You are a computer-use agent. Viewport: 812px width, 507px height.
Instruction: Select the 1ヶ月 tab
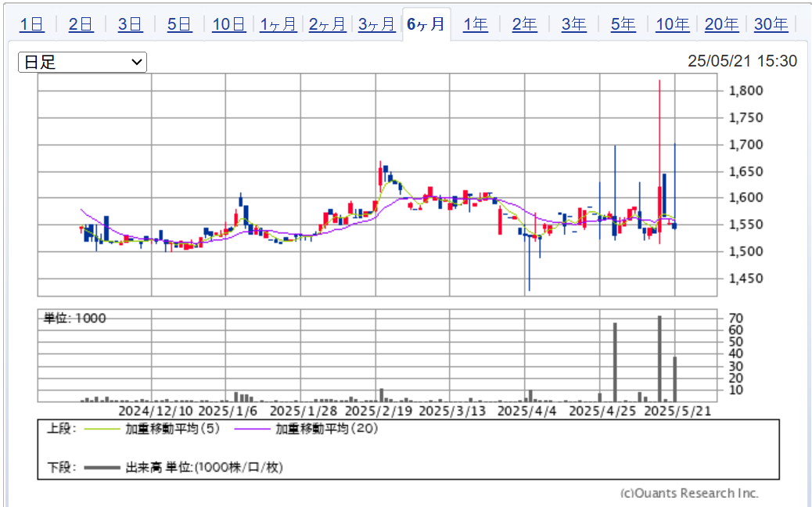(x=278, y=24)
